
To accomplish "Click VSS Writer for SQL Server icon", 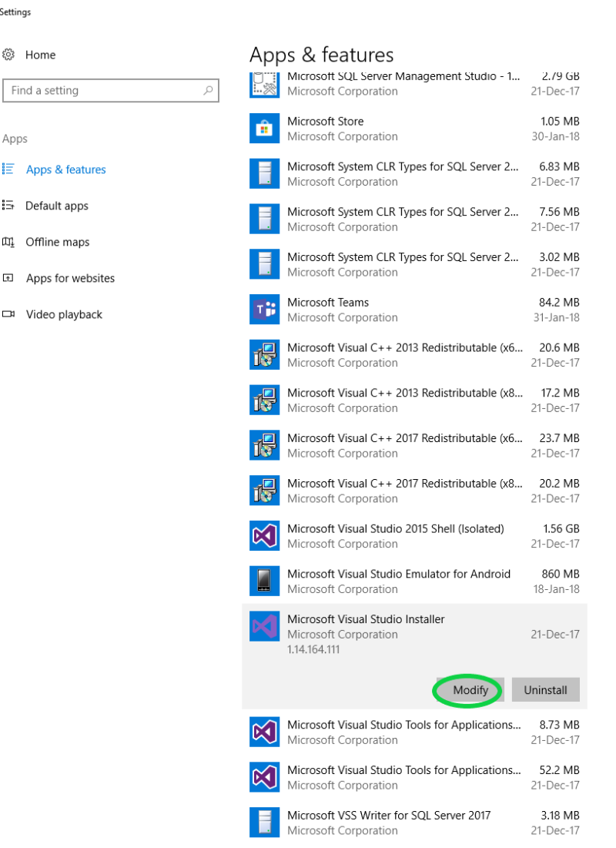I will click(x=264, y=822).
